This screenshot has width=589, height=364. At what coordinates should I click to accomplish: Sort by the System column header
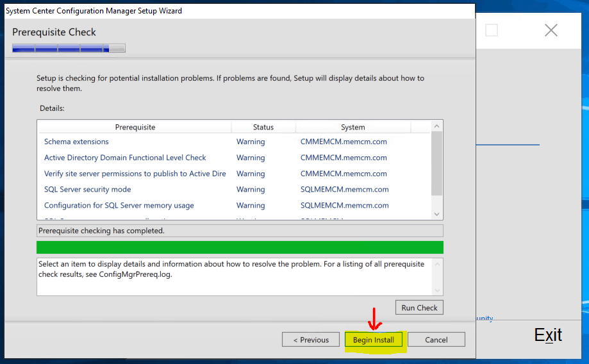(353, 127)
